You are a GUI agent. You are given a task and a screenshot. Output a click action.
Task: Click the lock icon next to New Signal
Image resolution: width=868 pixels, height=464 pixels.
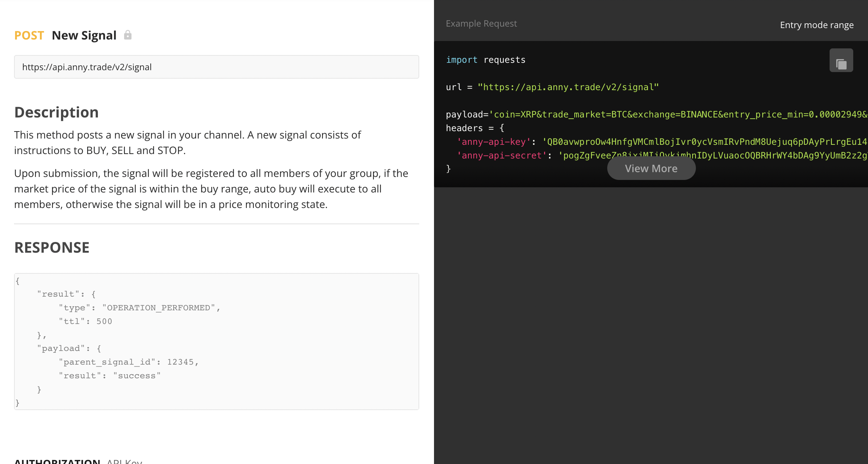(x=127, y=35)
